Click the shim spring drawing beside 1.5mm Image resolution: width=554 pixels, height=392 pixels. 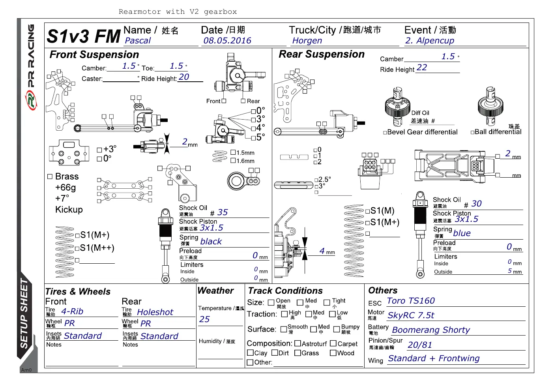point(220,156)
